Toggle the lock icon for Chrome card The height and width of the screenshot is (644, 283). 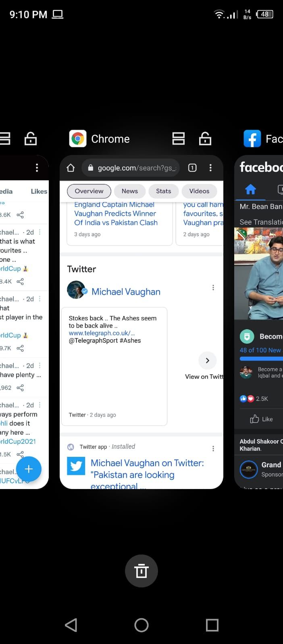[x=205, y=139]
